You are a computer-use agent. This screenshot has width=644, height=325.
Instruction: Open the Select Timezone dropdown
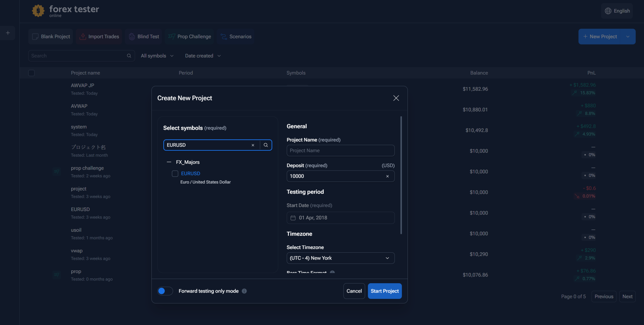(340, 258)
